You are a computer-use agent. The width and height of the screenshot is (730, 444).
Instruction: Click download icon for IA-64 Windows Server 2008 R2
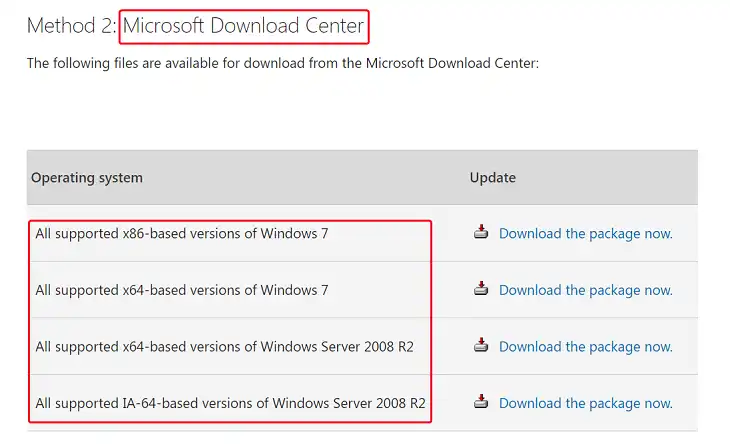click(x=481, y=402)
